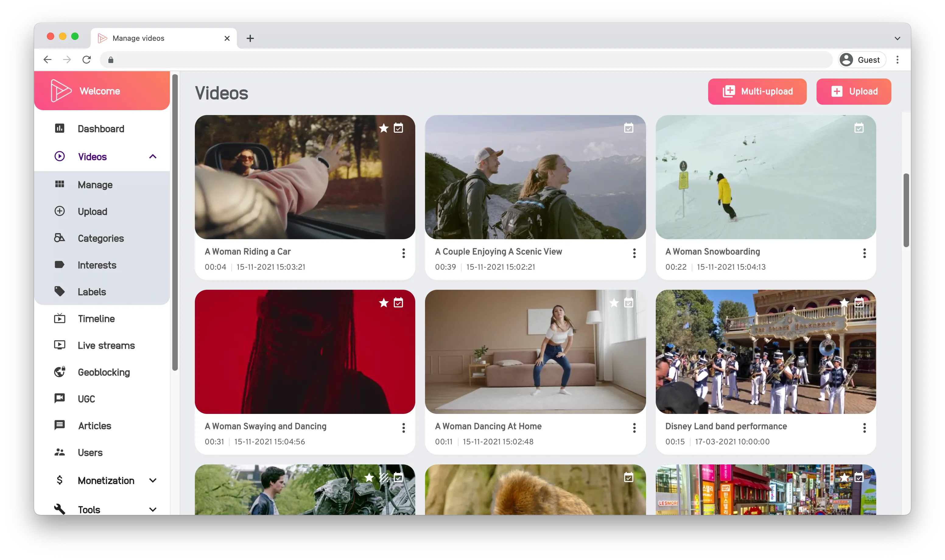Expand the Monetization dropdown chevron

tap(153, 480)
